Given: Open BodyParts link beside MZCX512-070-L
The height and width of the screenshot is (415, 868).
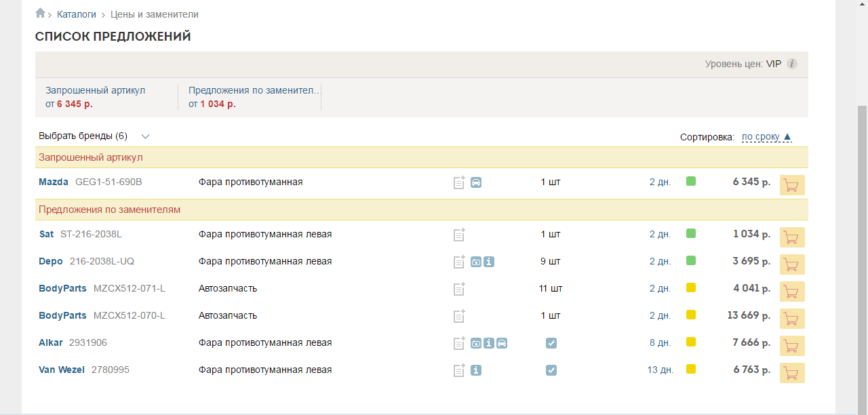Looking at the screenshot, I should [x=62, y=315].
